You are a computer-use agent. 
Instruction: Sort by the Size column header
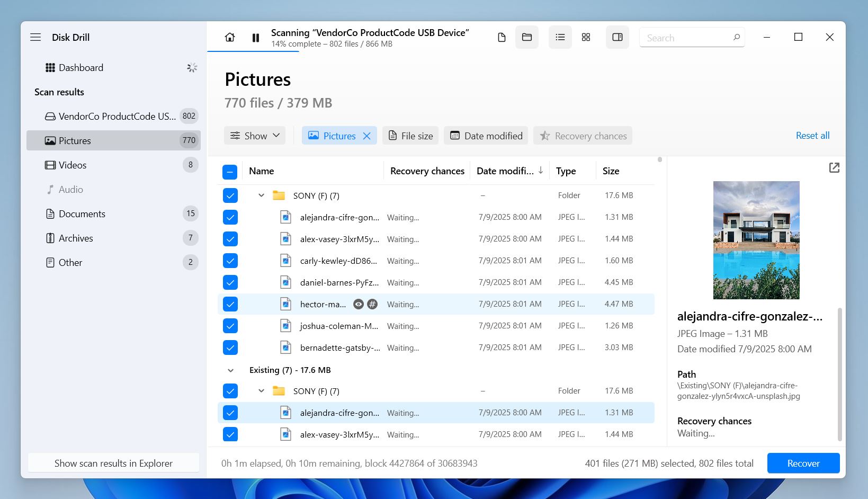pyautogui.click(x=611, y=171)
